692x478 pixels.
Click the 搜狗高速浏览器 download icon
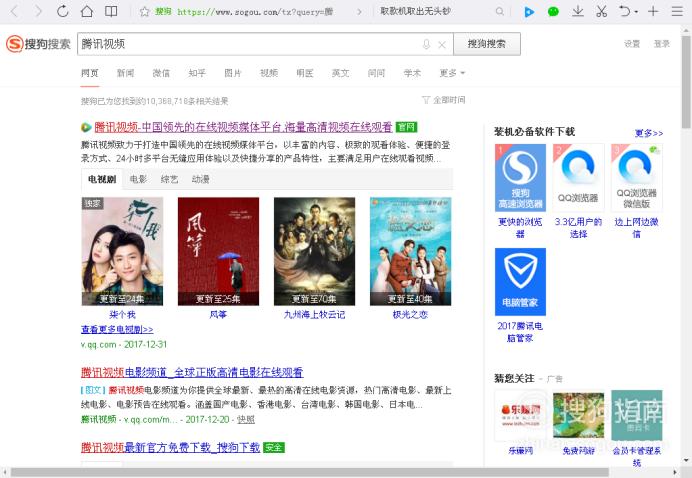point(520,177)
